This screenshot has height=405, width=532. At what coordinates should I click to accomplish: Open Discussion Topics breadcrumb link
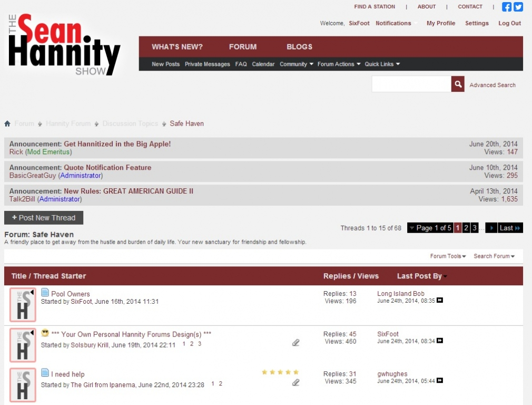coord(130,123)
